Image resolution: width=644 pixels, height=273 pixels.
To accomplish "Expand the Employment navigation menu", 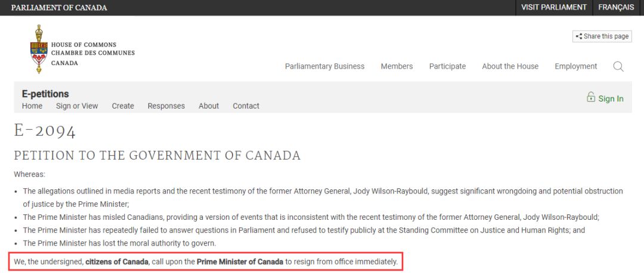I will click(x=576, y=66).
